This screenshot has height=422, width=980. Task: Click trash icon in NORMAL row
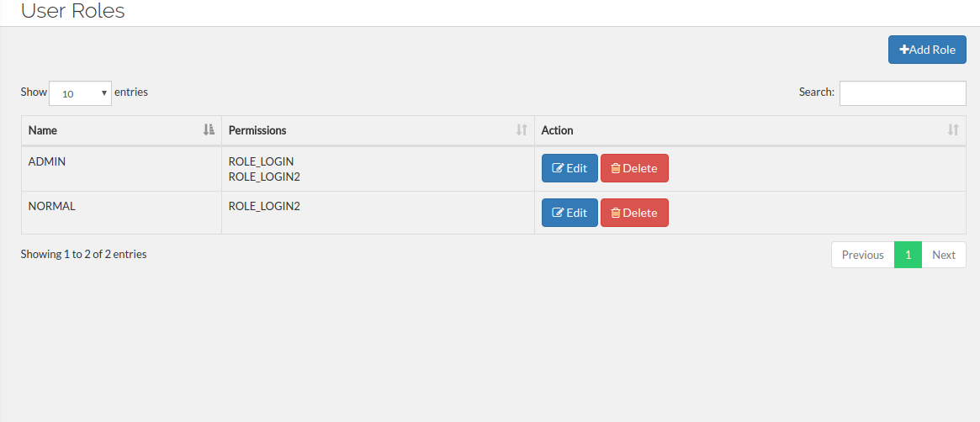[x=615, y=213]
